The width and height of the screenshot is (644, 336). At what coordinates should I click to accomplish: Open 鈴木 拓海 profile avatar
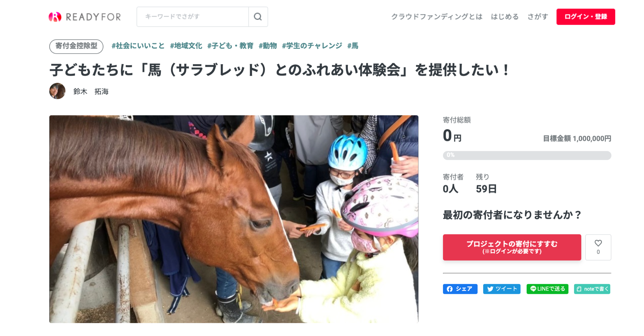tap(57, 91)
